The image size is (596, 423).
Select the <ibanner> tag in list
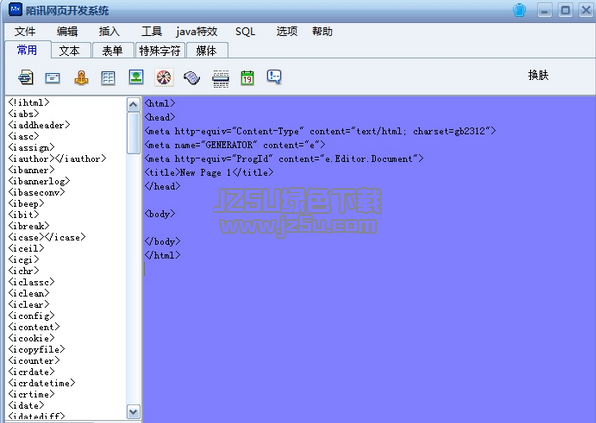tap(32, 170)
